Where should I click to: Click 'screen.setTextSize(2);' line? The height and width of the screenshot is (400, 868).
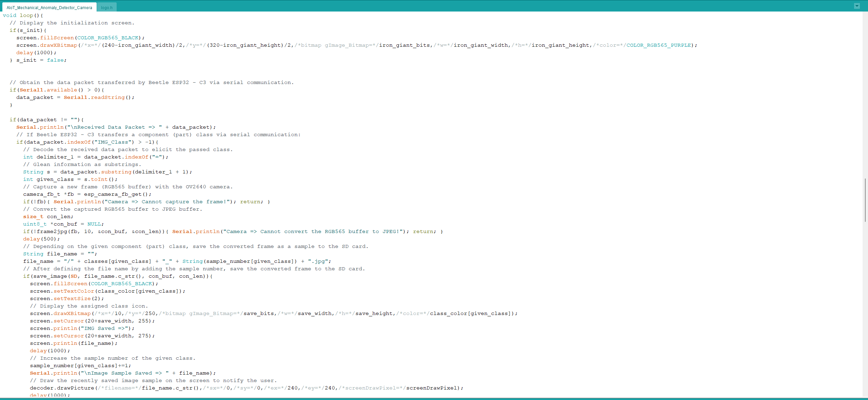(67, 299)
